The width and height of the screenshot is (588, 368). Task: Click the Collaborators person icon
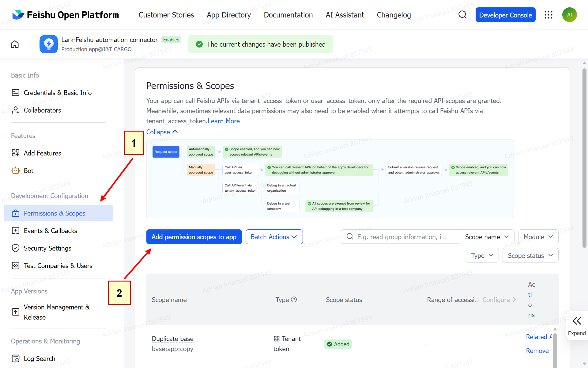point(16,110)
